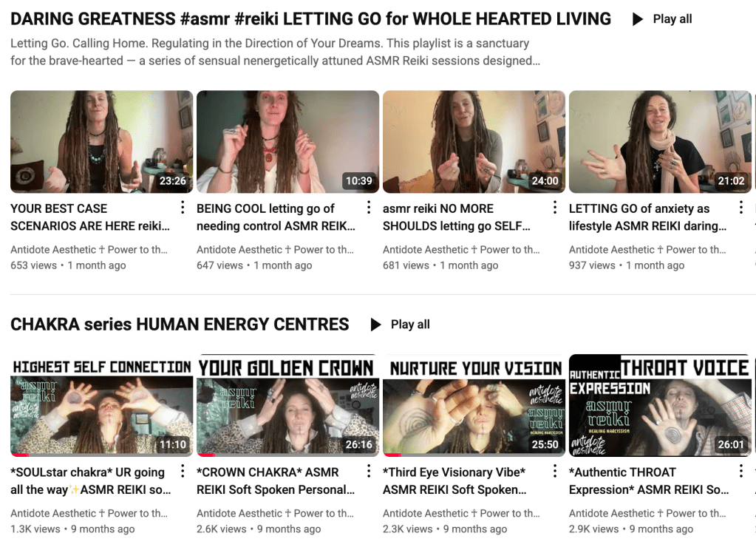Open CHAKRA series HUMAN ENERGY CENTRES heading
The width and height of the screenshot is (756, 550).
click(x=180, y=325)
